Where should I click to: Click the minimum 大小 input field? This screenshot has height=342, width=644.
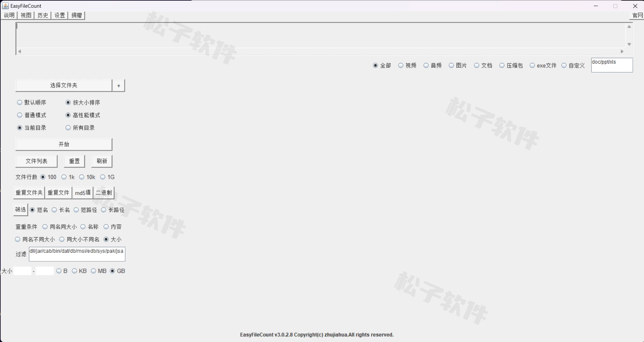point(22,271)
